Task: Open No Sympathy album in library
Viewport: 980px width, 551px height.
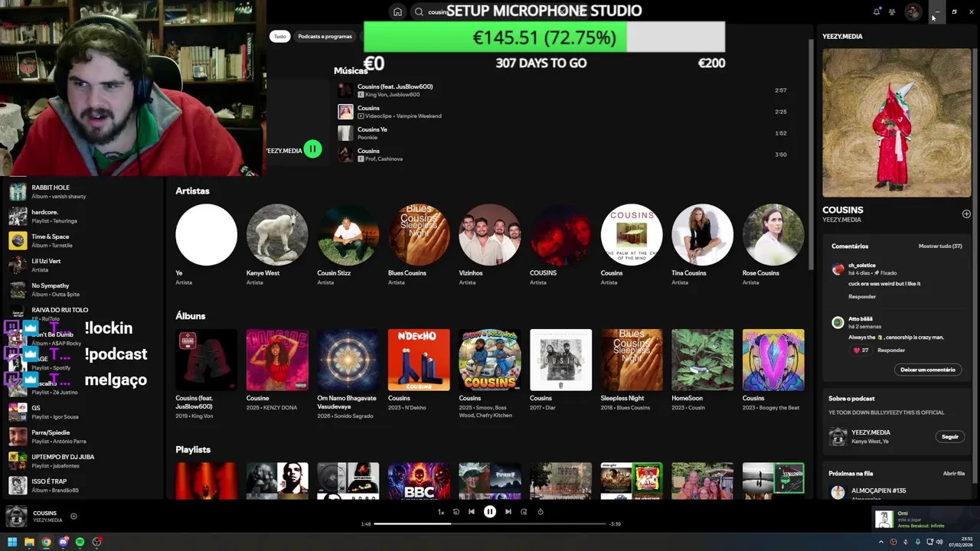Action: (83, 289)
